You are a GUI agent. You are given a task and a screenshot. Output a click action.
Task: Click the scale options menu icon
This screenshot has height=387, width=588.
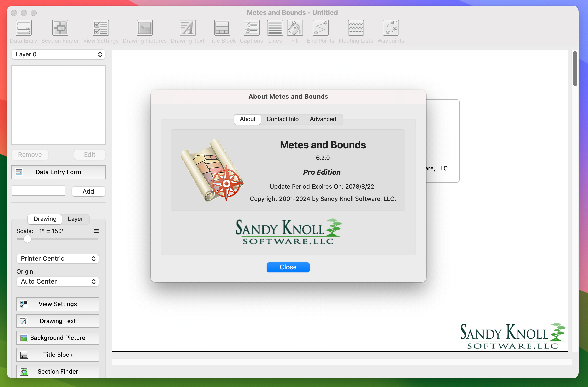coord(96,231)
